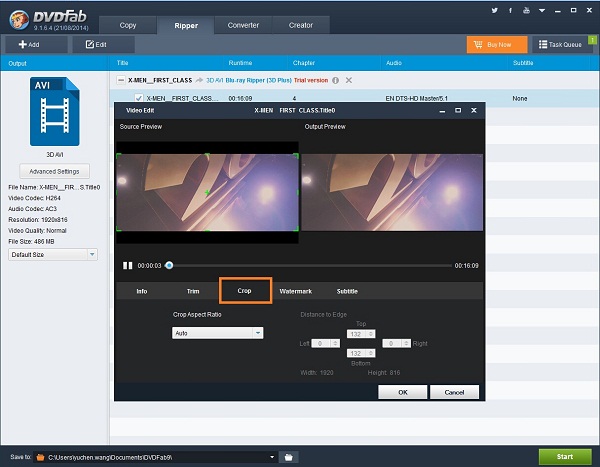Click the Title column header
The height and width of the screenshot is (467, 600).
click(122, 63)
